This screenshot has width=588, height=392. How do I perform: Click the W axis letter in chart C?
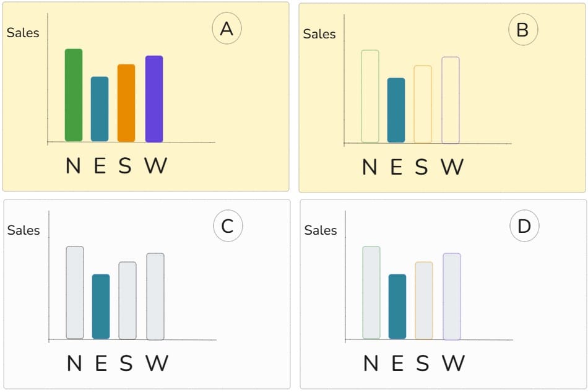[x=157, y=363]
